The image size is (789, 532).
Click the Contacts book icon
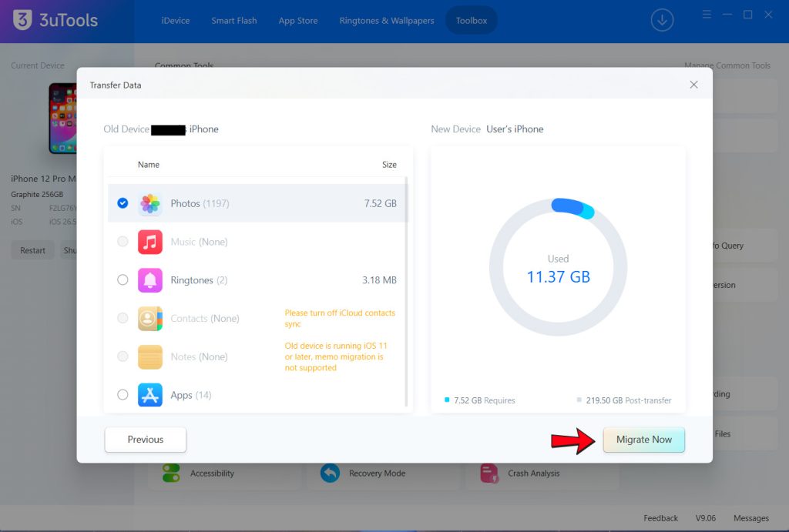coord(150,318)
